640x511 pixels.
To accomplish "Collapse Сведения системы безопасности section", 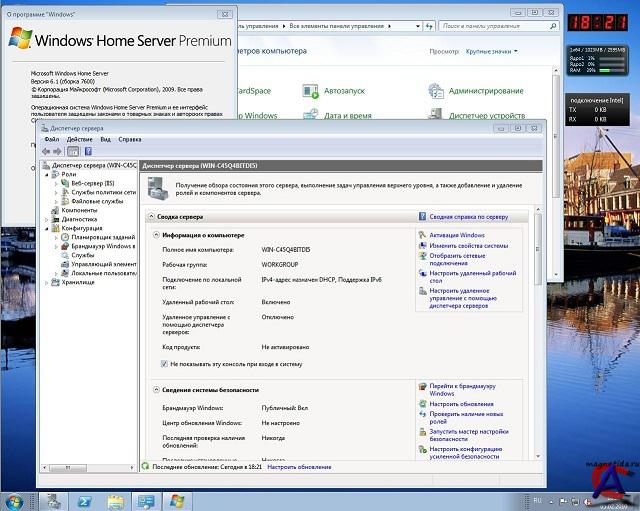I will (157, 389).
